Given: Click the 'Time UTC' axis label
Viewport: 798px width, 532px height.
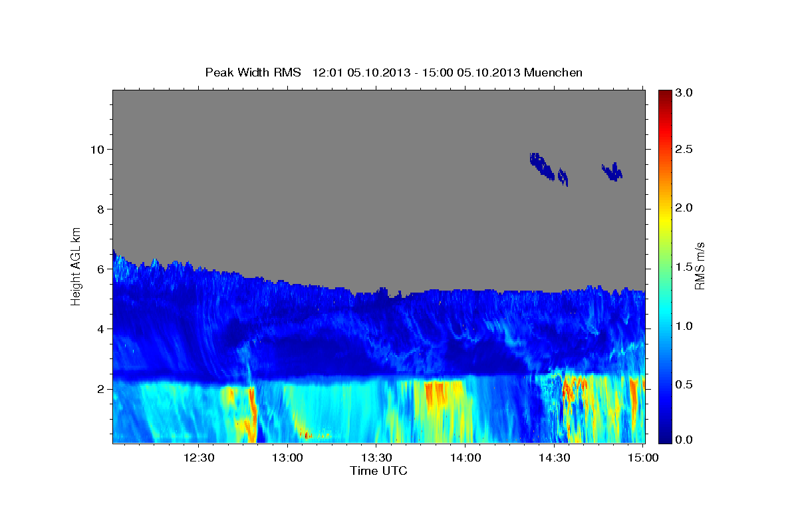Looking at the screenshot, I should pos(378,471).
